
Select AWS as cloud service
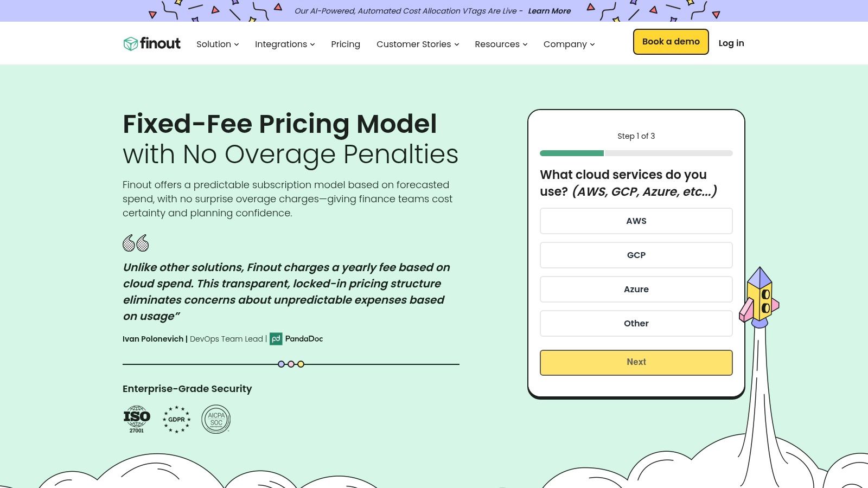click(x=636, y=221)
